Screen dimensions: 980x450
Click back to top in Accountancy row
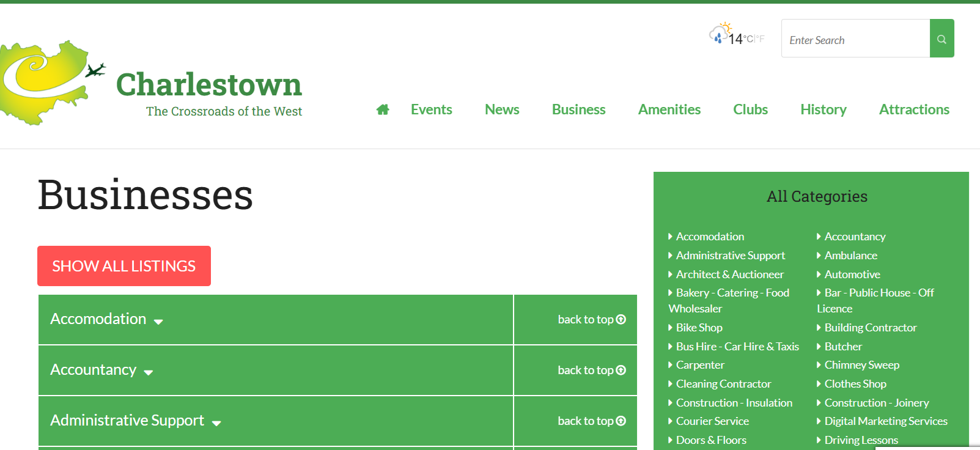tap(591, 371)
